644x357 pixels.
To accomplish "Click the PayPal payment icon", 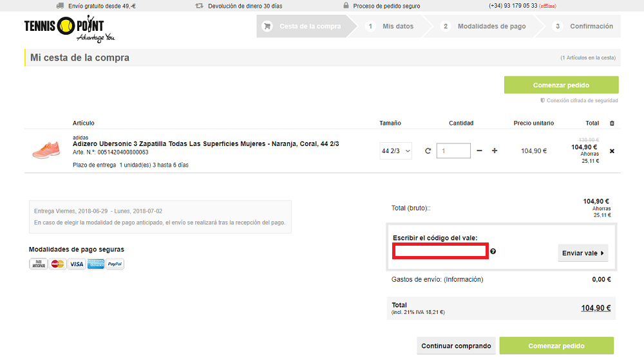I will (115, 264).
